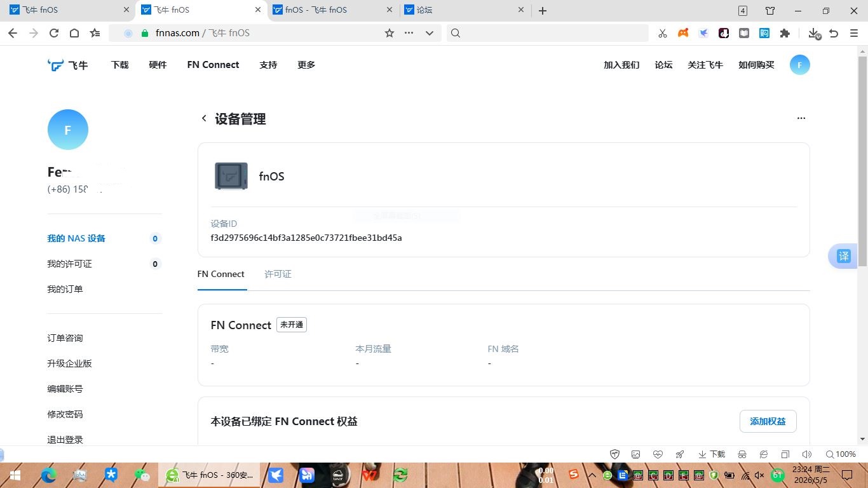868x488 pixels.
Task: Open the browser downloads arrow icon
Action: (813, 33)
